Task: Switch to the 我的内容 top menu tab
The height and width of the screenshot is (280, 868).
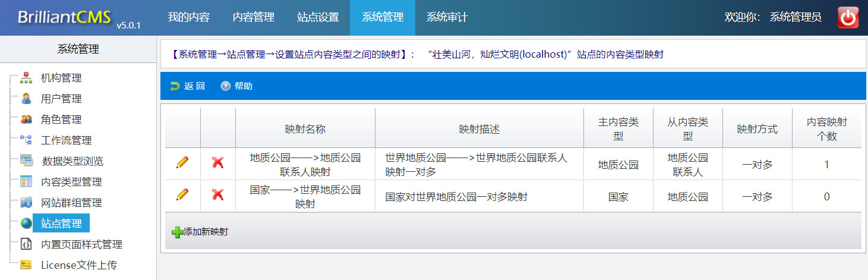Action: click(x=188, y=17)
